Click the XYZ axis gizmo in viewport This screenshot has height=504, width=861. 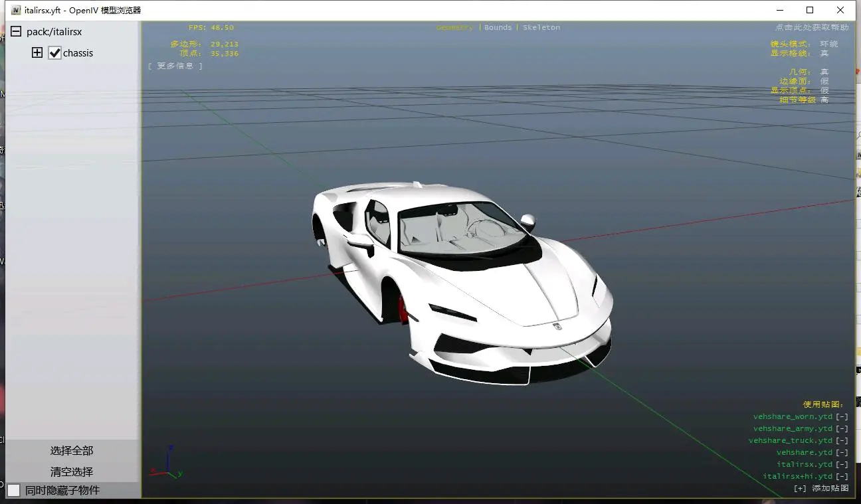[x=166, y=462]
